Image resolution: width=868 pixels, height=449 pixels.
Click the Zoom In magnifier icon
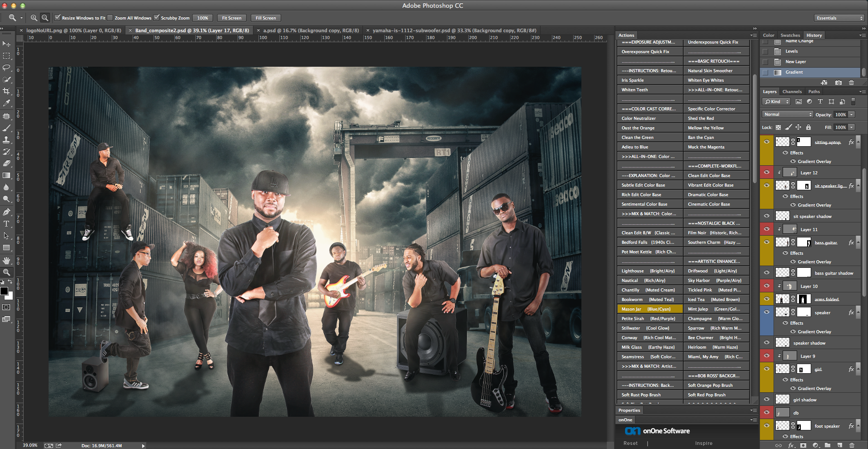(x=34, y=18)
